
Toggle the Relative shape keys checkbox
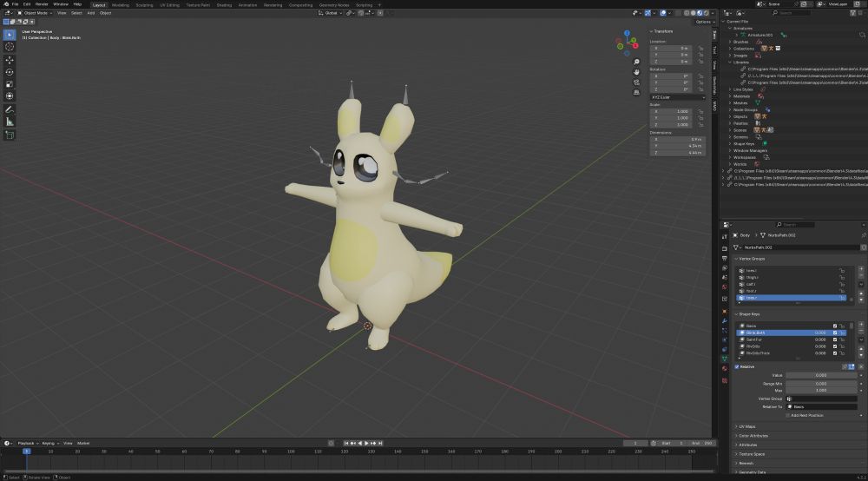737,367
